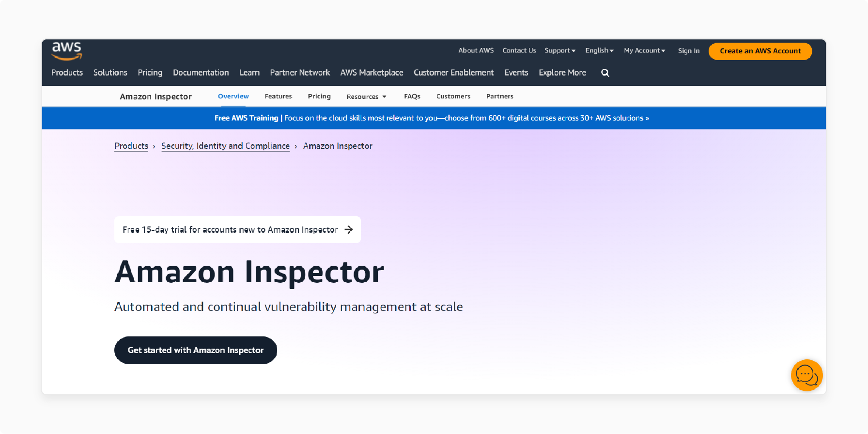Switch to the Partners tab

click(500, 96)
